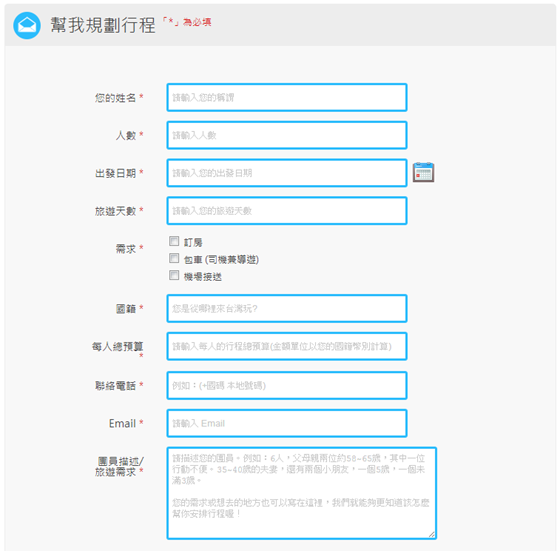Click the 幫我規劃行程 heading text
The height and width of the screenshot is (551, 560).
pyautogui.click(x=103, y=25)
